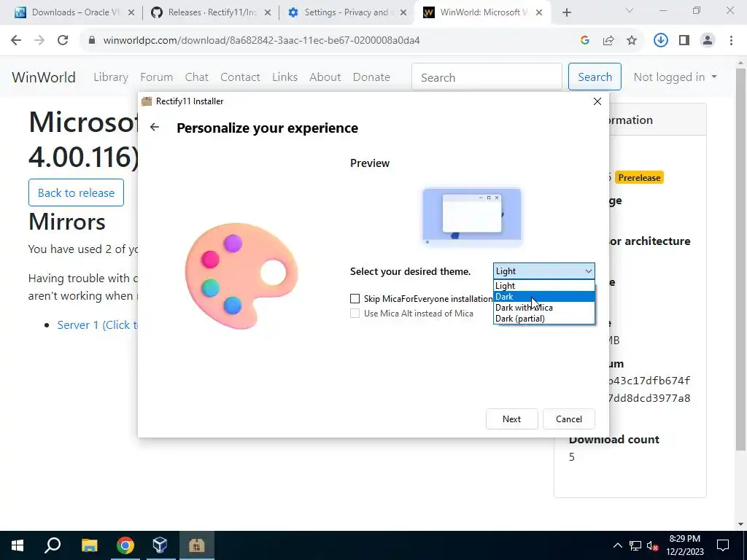Open a new browser tab
747x560 pixels.
(566, 13)
